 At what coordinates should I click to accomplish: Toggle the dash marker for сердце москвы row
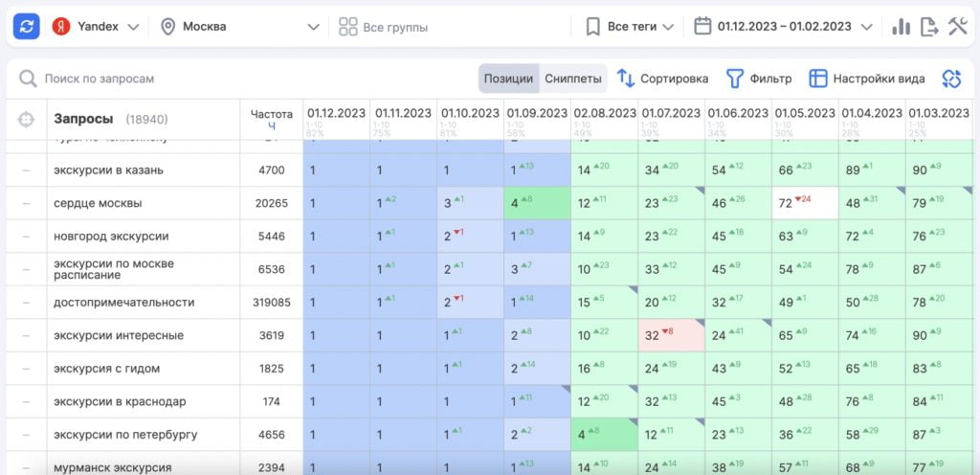[26, 203]
